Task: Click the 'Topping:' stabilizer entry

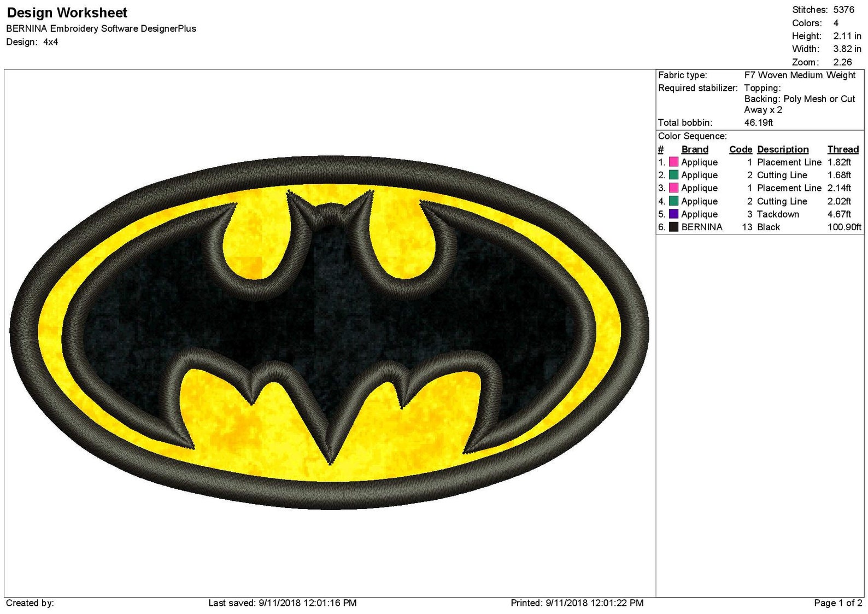Action: pos(763,88)
